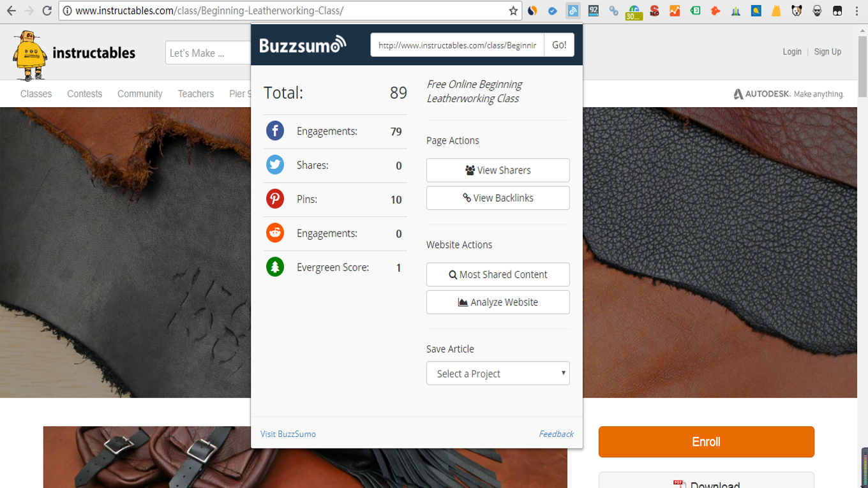Click the Analyze Website button

pos(498,302)
